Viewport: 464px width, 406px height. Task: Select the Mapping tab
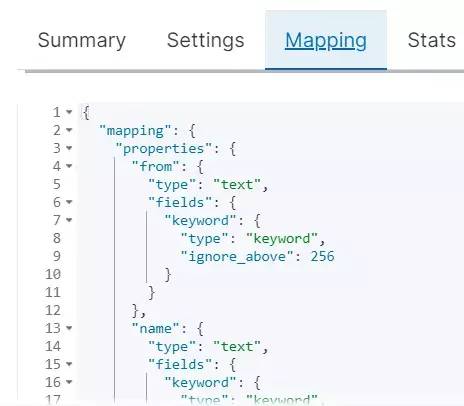pos(326,40)
